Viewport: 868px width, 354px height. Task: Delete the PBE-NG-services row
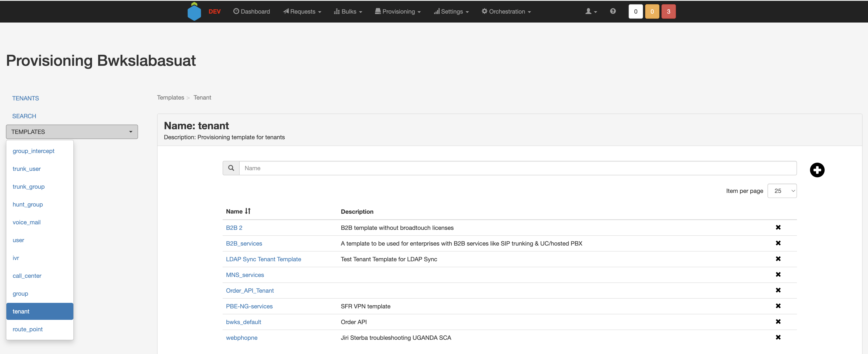pyautogui.click(x=778, y=306)
